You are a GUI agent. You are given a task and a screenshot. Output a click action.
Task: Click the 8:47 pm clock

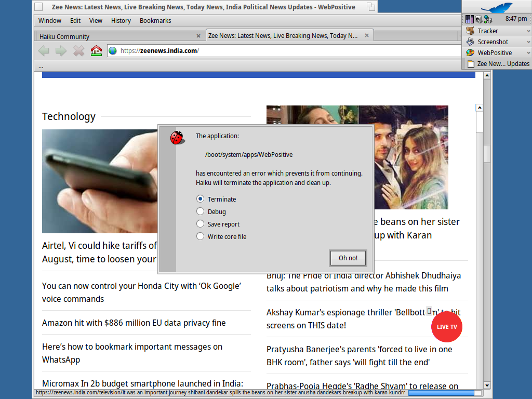click(516, 19)
